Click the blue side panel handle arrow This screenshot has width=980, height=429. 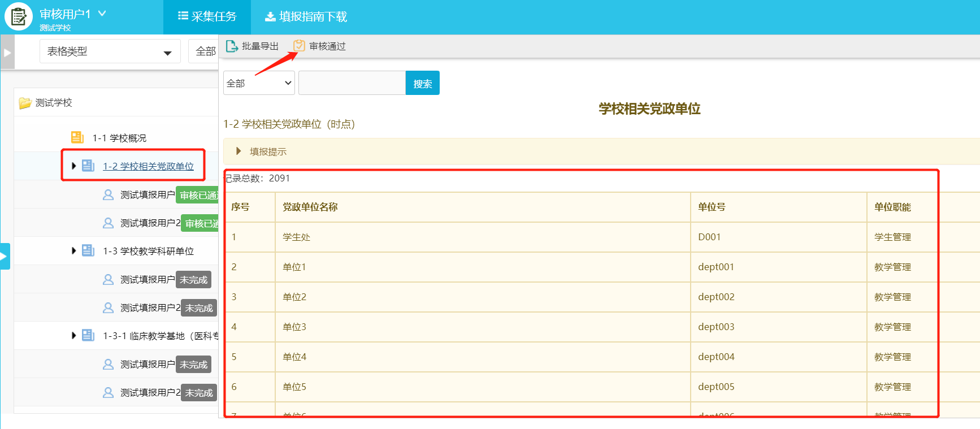point(5,256)
